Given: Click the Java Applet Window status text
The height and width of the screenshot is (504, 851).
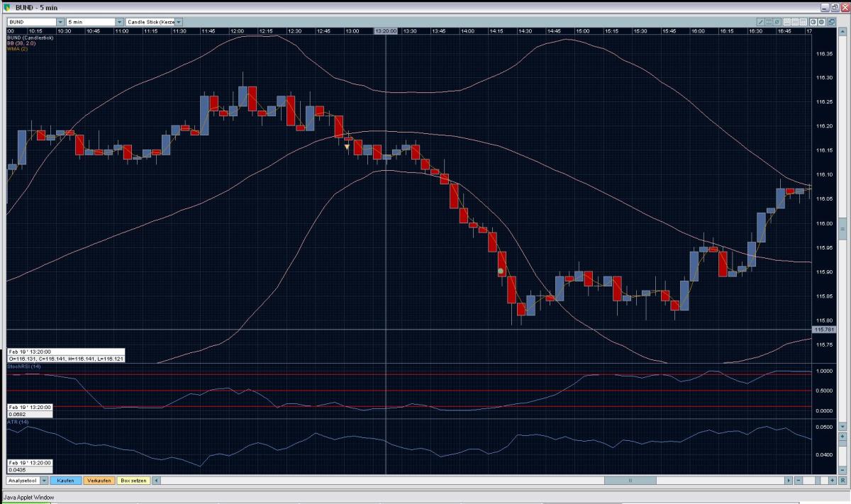Looking at the screenshot, I should click(x=28, y=498).
